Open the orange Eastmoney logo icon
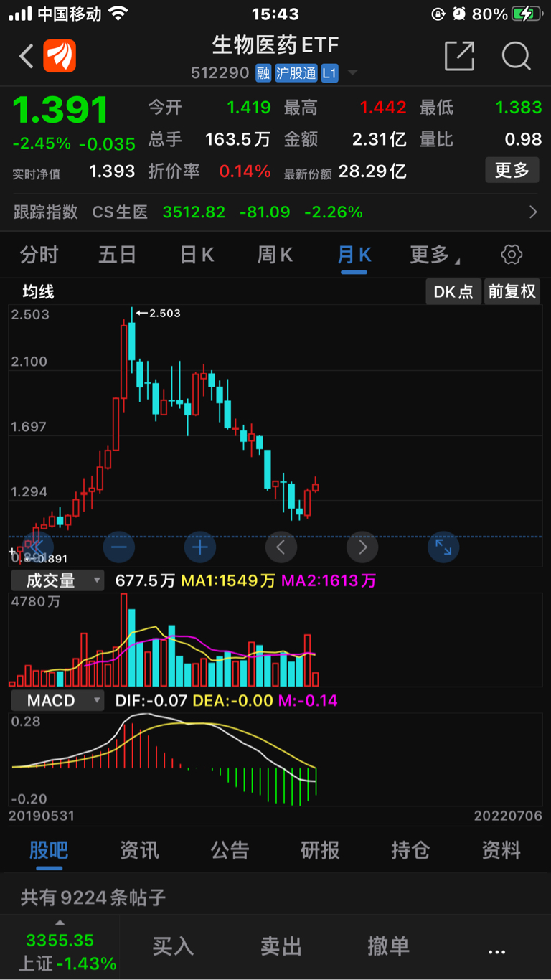Viewport: 551px width, 980px height. coord(60,56)
